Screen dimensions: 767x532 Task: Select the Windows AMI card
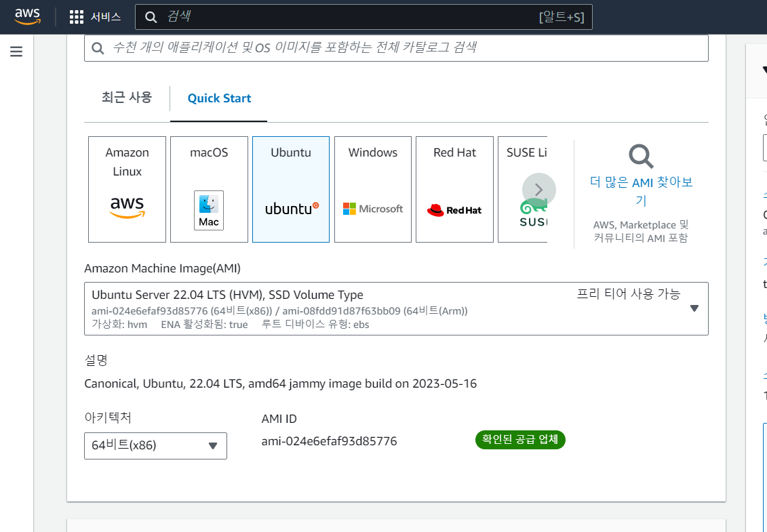tap(373, 189)
